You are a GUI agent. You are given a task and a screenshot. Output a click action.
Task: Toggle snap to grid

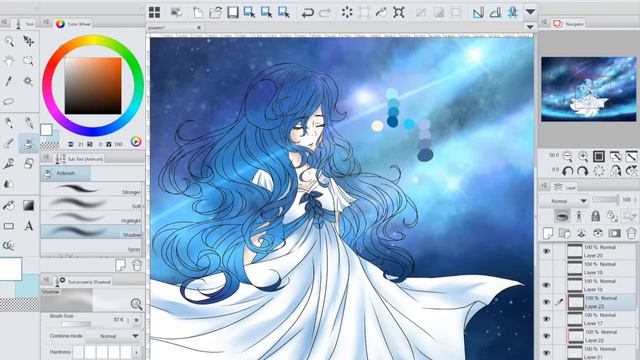coord(513,13)
